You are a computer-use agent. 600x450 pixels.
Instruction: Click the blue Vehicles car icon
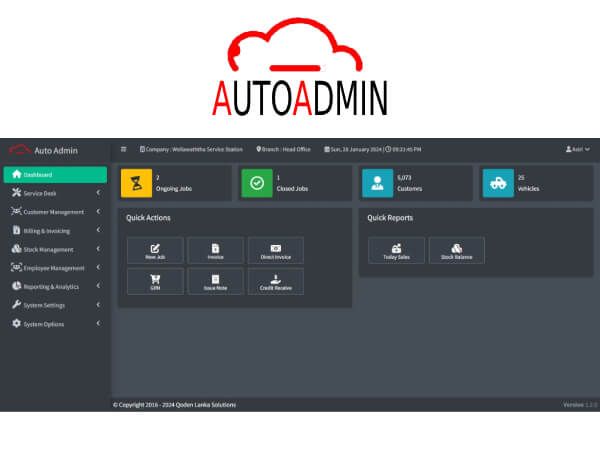pyautogui.click(x=498, y=183)
